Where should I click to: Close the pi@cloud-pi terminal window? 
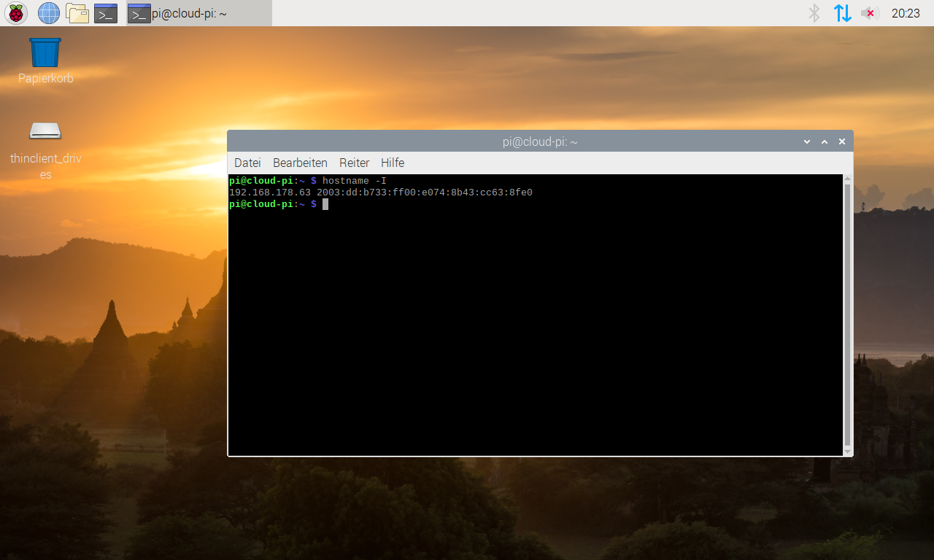click(x=842, y=141)
